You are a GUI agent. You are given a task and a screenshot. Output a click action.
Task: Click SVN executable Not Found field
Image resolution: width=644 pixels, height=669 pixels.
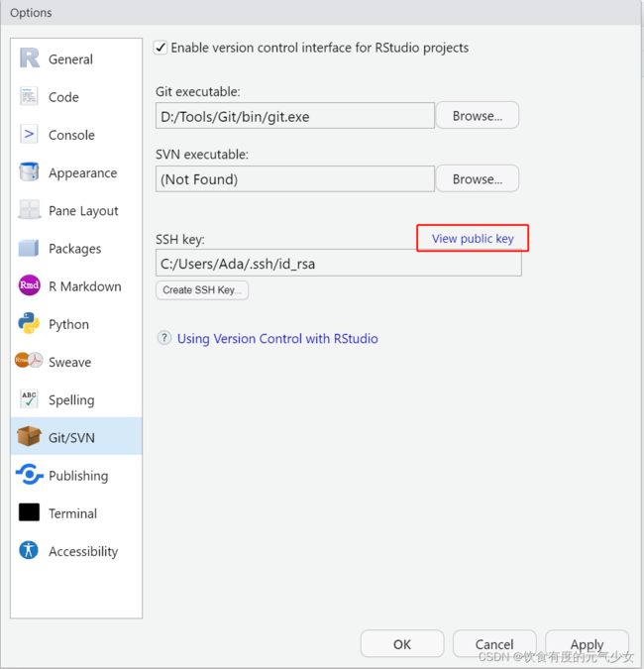(295, 178)
